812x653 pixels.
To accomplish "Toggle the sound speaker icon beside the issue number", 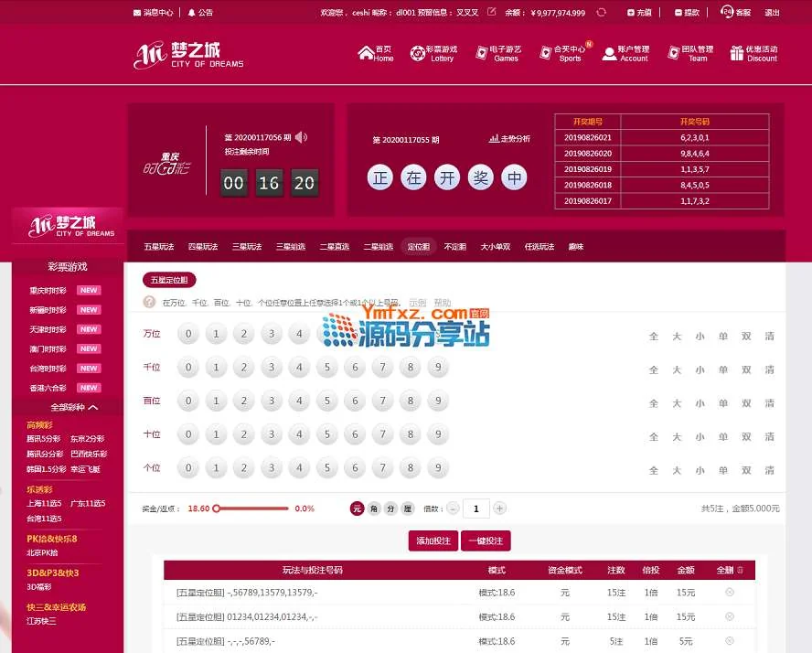I will (x=301, y=137).
